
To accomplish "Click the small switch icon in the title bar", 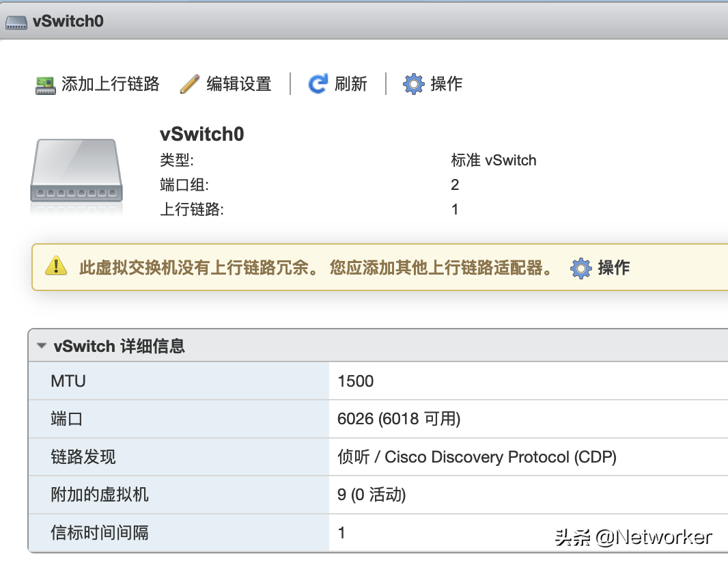I will (16, 22).
